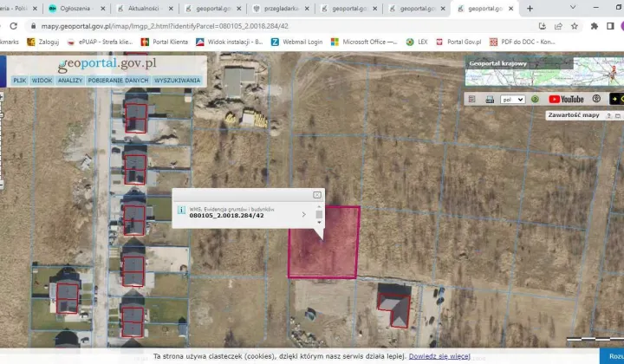Viewport: 624px width, 364px height.
Task: Open the Portal Gov.pl bookmark
Action: pos(458,42)
